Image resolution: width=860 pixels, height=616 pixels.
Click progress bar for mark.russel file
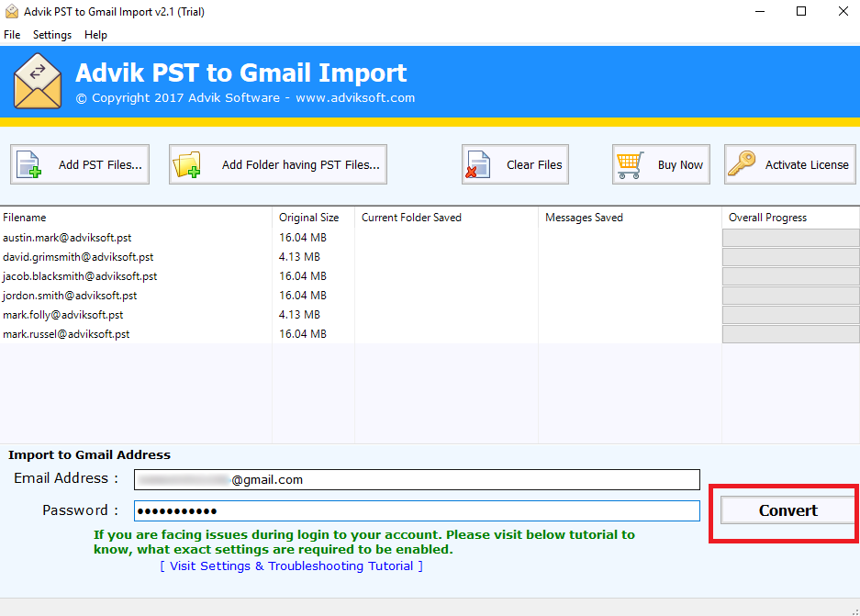791,334
